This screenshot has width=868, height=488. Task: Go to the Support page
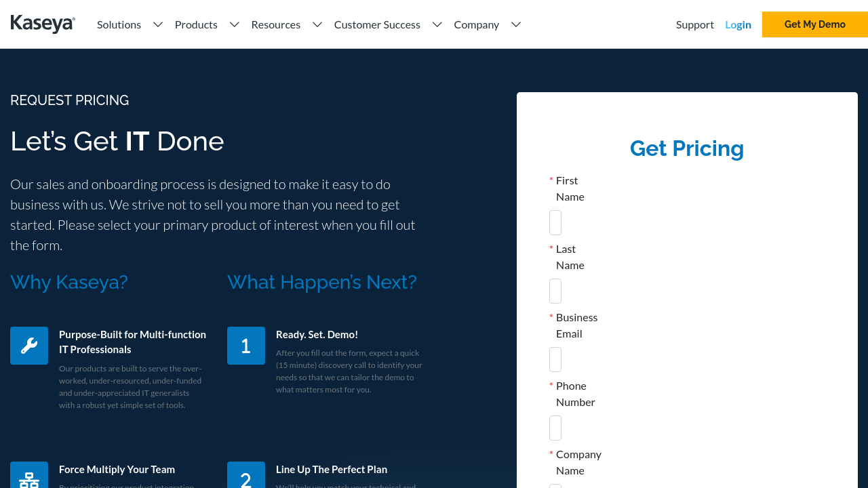point(694,24)
